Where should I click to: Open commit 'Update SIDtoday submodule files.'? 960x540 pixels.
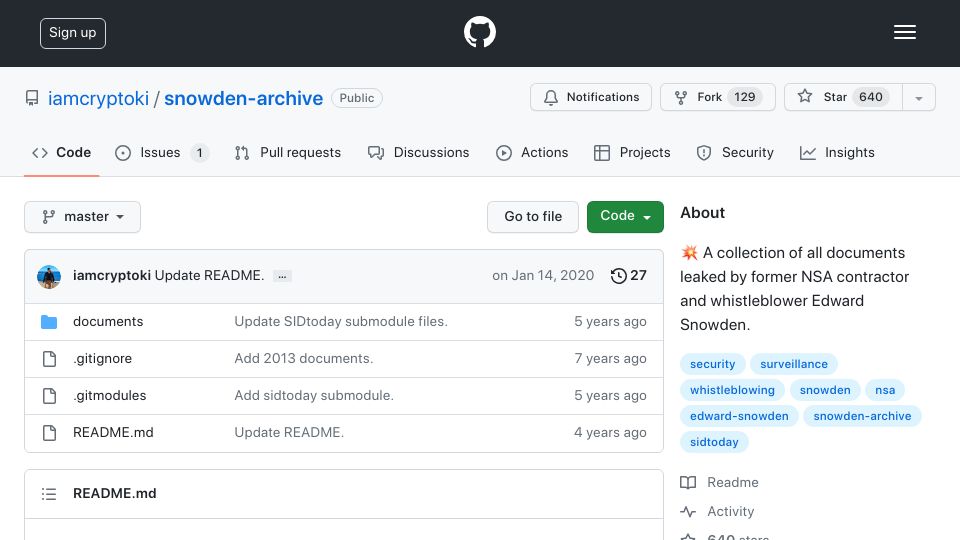pos(341,321)
